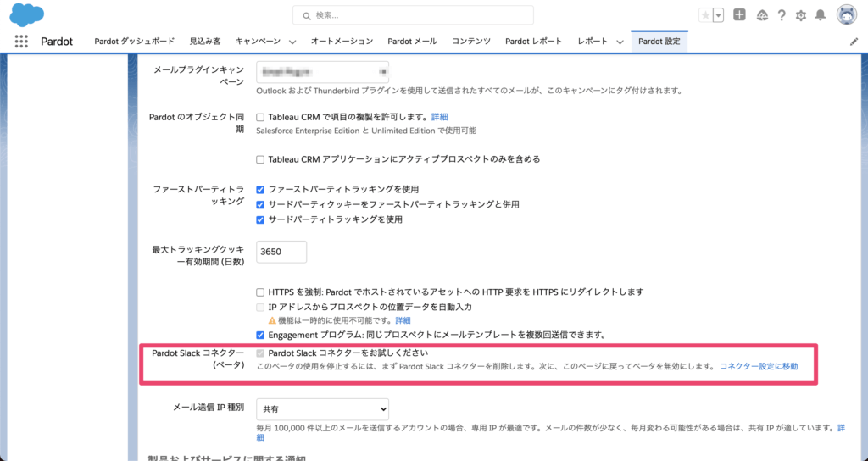The height and width of the screenshot is (461, 868).
Task: Click the 最大トラッキングクッキー有効期間 field 3650
Action: pyautogui.click(x=281, y=252)
